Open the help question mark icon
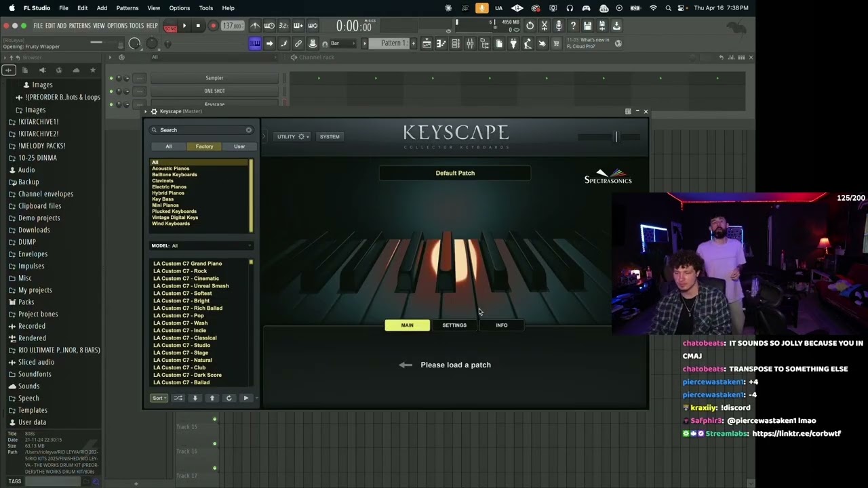This screenshot has width=868, height=488. coord(573,26)
